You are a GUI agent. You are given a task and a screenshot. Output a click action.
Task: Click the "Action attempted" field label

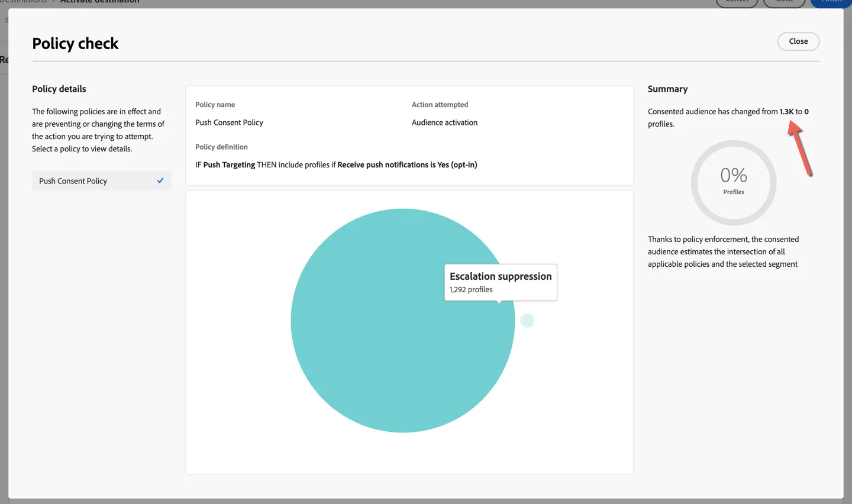click(x=440, y=105)
